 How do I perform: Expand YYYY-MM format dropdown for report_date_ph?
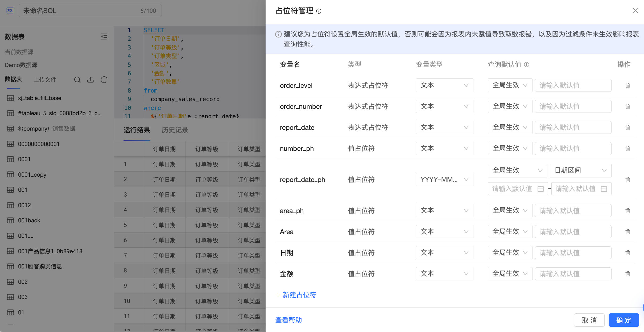point(444,180)
